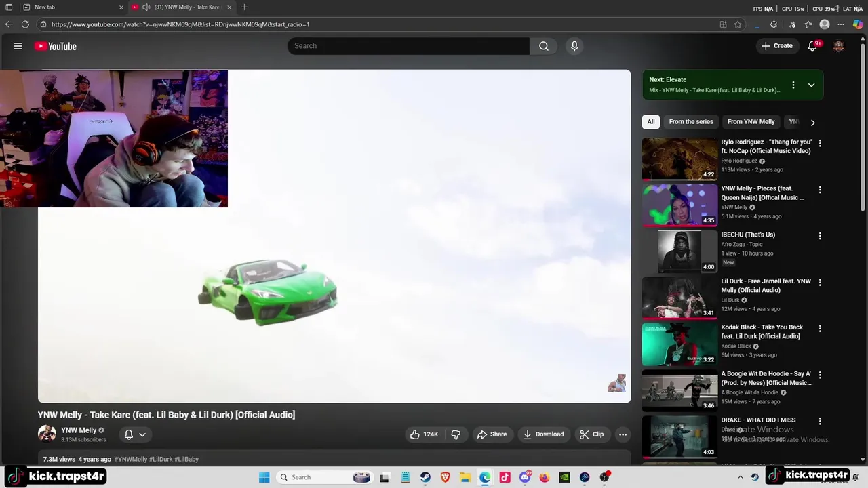This screenshot has width=868, height=488.
Task: Open options menu for the Mix queue
Action: point(793,85)
